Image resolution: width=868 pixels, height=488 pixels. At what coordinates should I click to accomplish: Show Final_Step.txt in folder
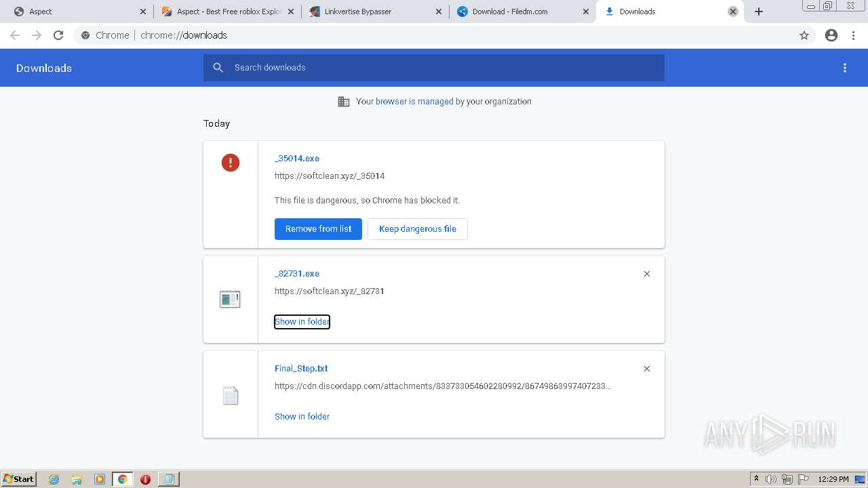point(302,417)
